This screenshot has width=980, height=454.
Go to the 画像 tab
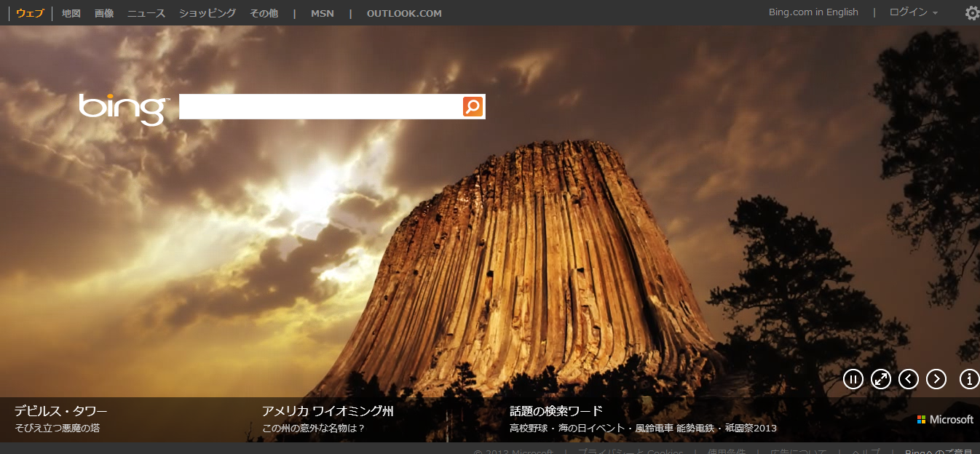[104, 13]
